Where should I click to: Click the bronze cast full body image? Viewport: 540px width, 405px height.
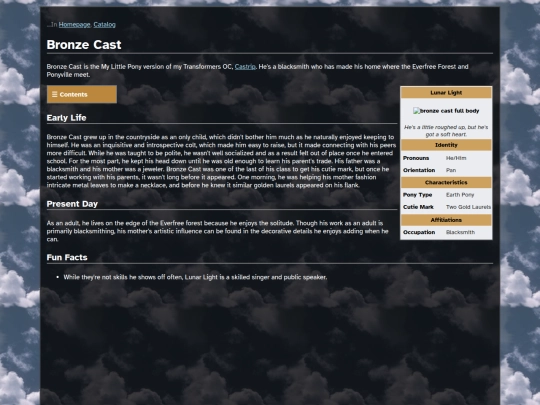446,111
